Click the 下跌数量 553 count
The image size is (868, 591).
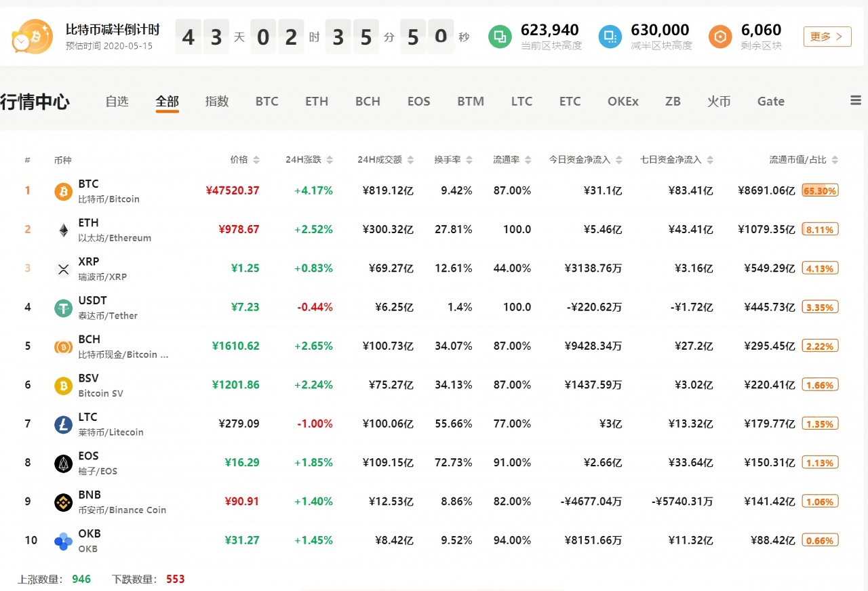click(x=176, y=579)
